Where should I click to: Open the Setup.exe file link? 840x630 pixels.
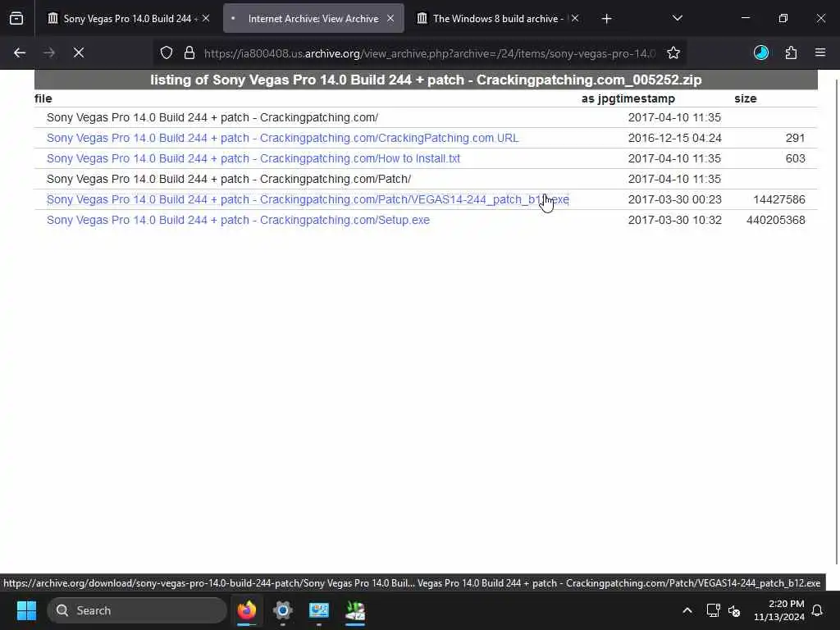pyautogui.click(x=238, y=220)
